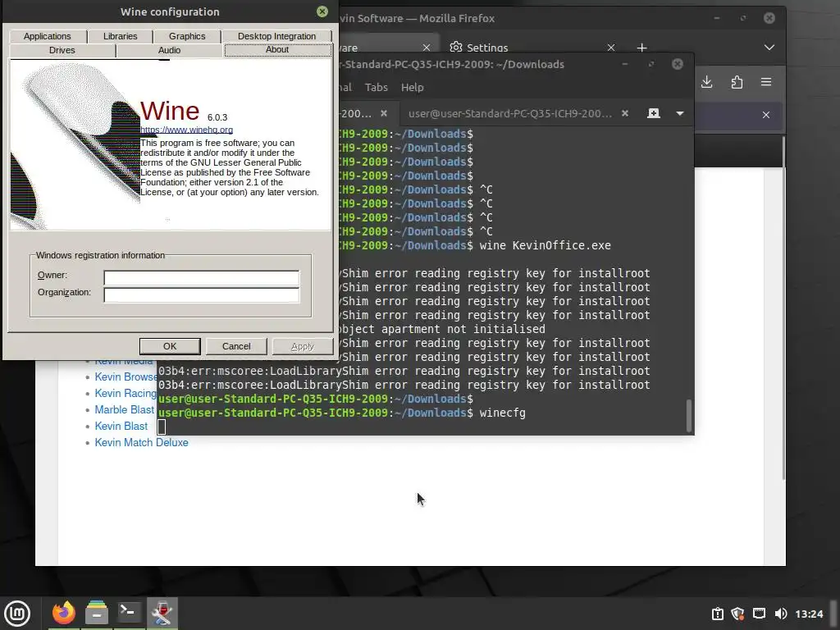Switch to the Drives tab
Image resolution: width=840 pixels, height=630 pixels.
point(62,50)
